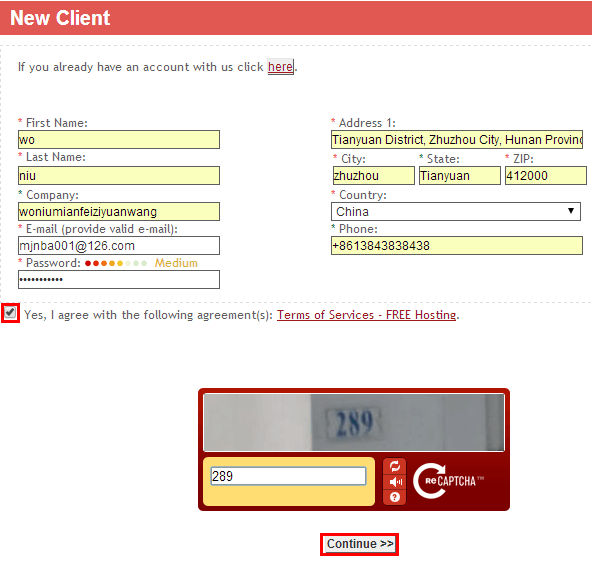Expand the Country dropdown arrow
This screenshot has width=592, height=563.
[x=571, y=211]
